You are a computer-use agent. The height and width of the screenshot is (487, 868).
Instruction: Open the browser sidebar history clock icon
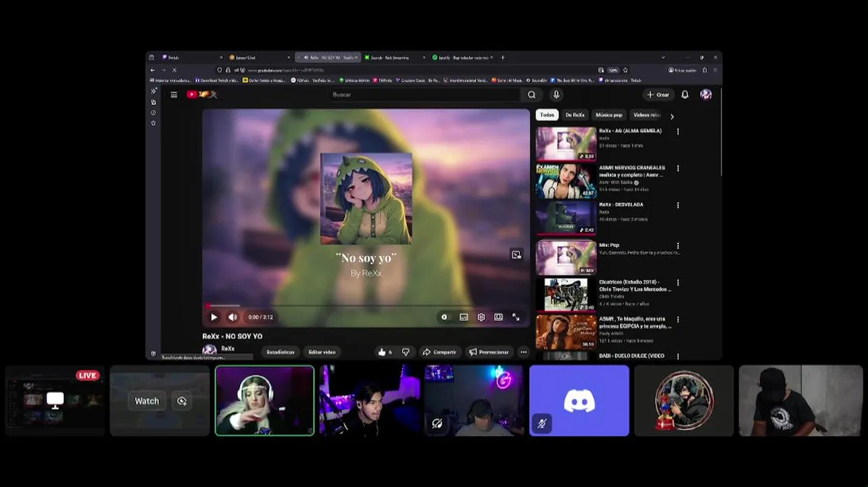153,112
